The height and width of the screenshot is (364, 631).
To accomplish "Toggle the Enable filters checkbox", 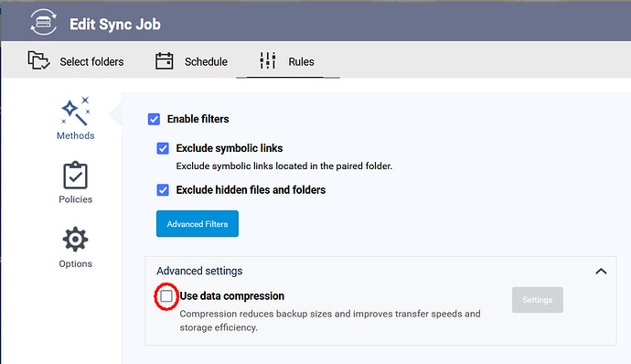I will tap(155, 119).
